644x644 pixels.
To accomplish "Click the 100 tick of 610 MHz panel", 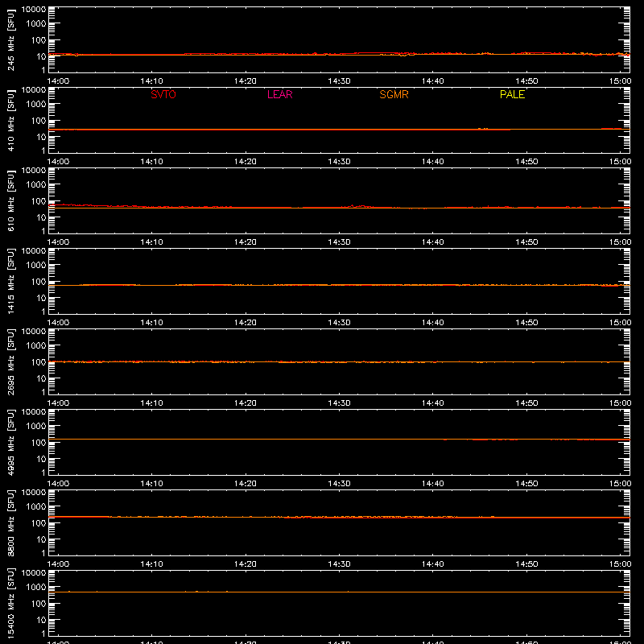I will (x=39, y=200).
